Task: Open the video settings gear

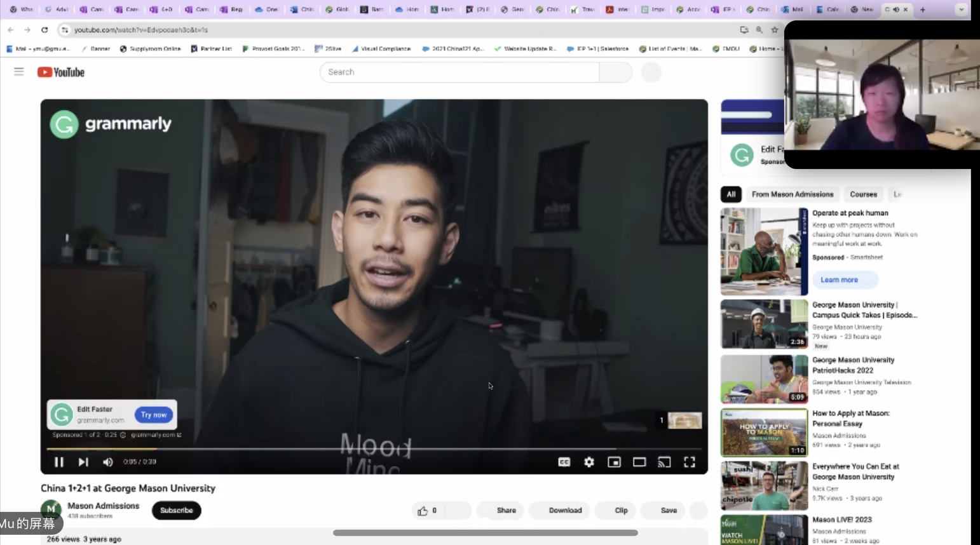Action: [x=589, y=462]
